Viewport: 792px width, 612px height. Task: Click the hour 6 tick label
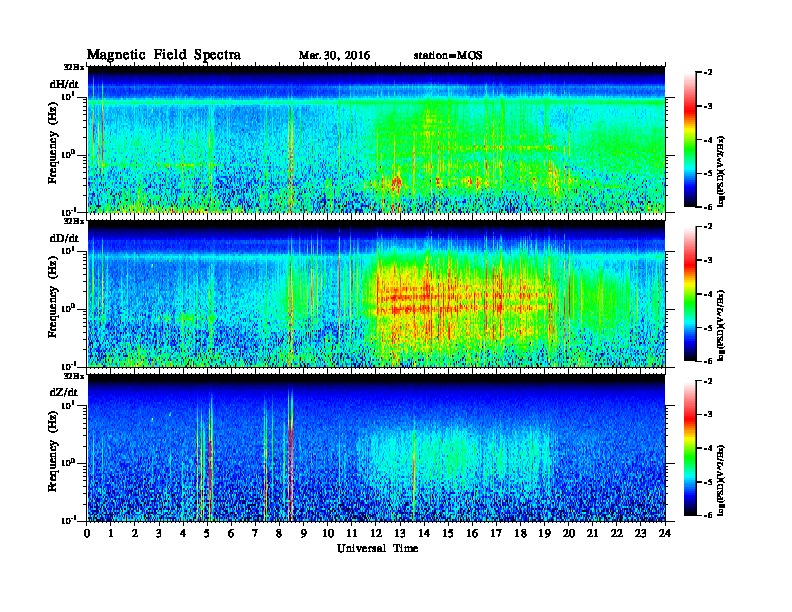[x=231, y=534]
